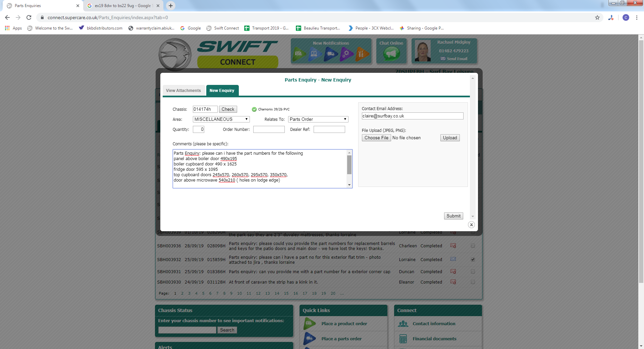
Task: Click the Rachael Midgley contact photo
Action: click(423, 51)
